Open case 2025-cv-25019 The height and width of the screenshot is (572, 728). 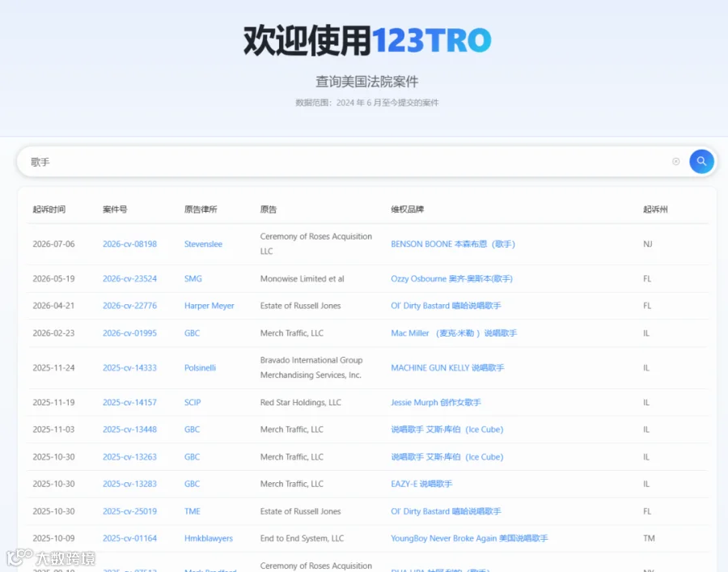pos(129,511)
